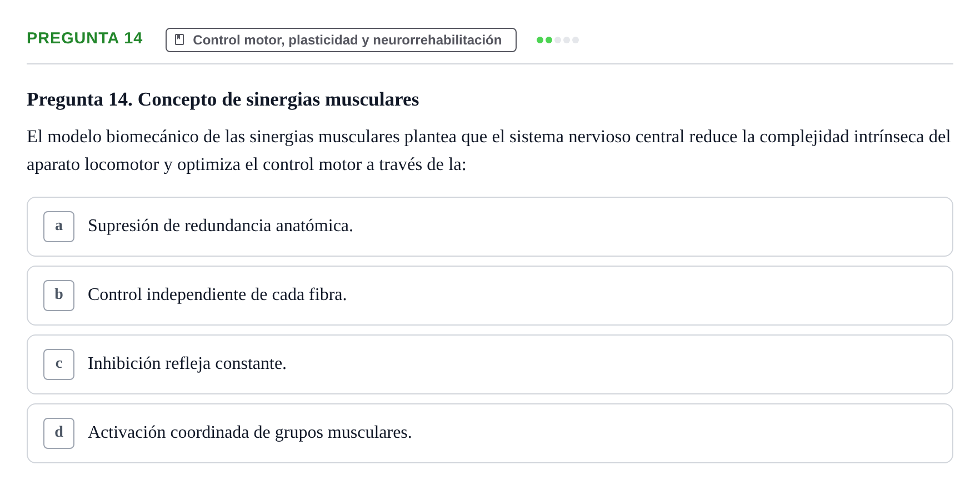The height and width of the screenshot is (490, 980).
Task: Click the heading 'Concepto de sinergias musculares'
Action: [x=278, y=99]
